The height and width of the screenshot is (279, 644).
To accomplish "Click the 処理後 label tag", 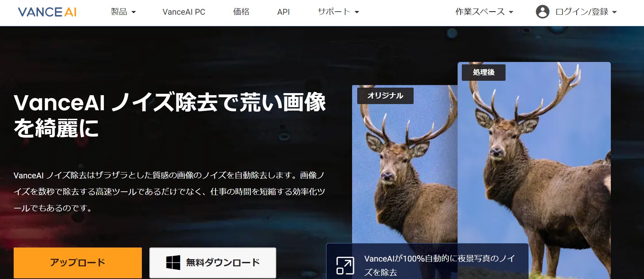I will tap(483, 72).
